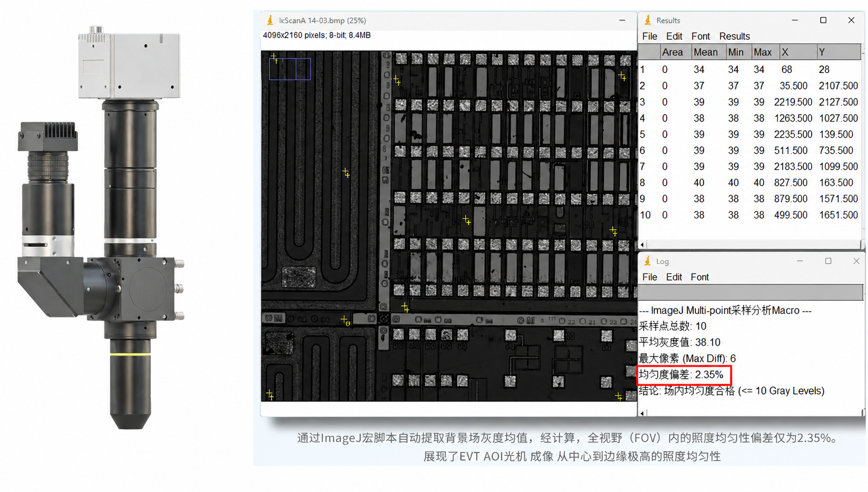The width and height of the screenshot is (868, 492).
Task: Close the Results window
Action: [x=851, y=20]
